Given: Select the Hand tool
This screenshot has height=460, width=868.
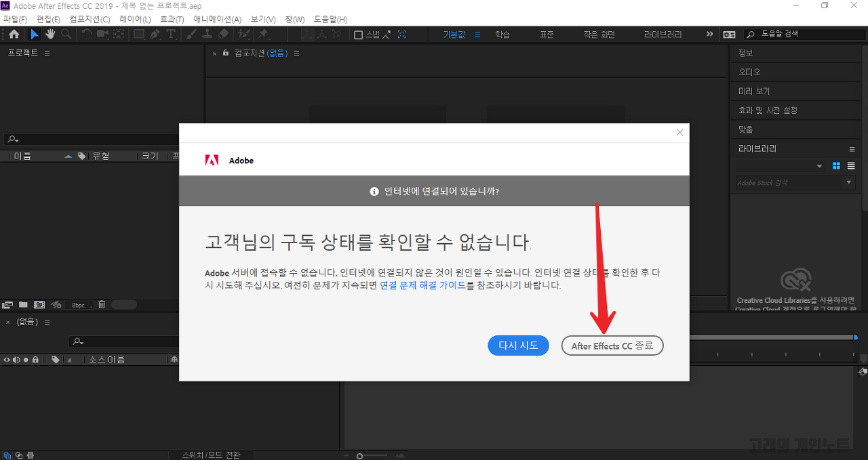Looking at the screenshot, I should pyautogui.click(x=50, y=35).
